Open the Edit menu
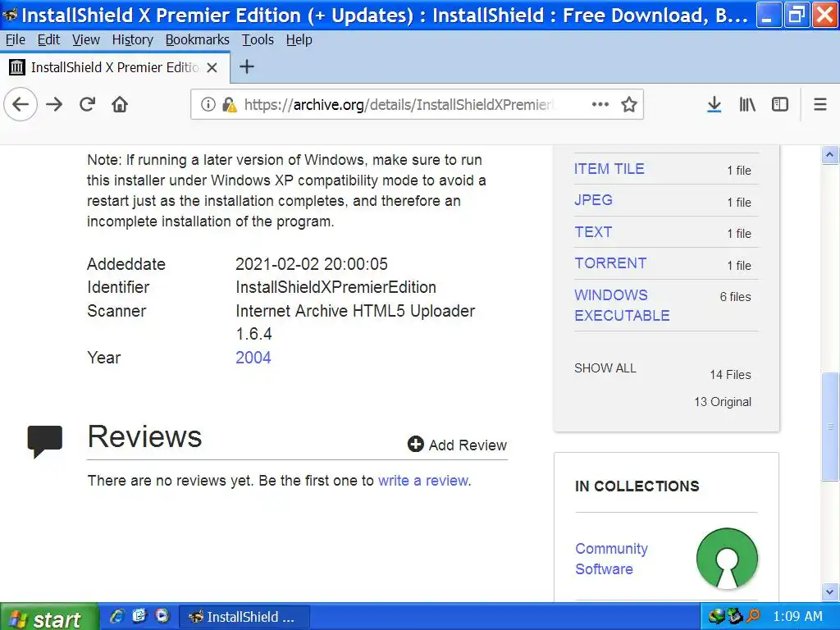Viewport: 840px width, 630px height. [48, 39]
